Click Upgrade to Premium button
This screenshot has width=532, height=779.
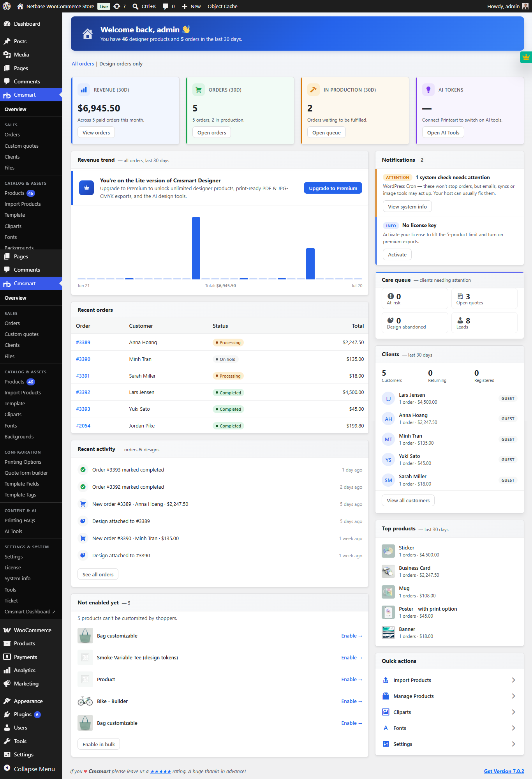(x=333, y=188)
